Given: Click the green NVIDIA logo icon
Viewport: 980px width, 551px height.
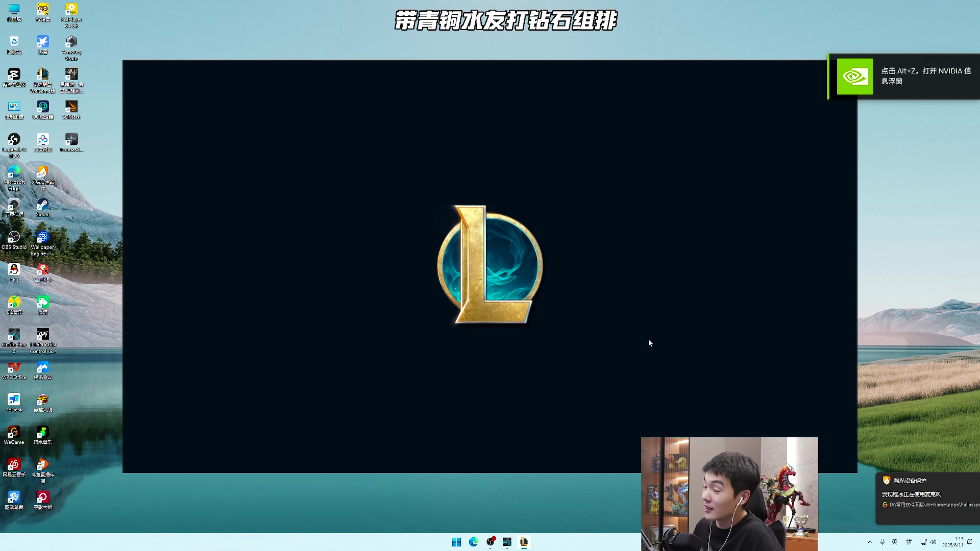Looking at the screenshot, I should tap(855, 77).
